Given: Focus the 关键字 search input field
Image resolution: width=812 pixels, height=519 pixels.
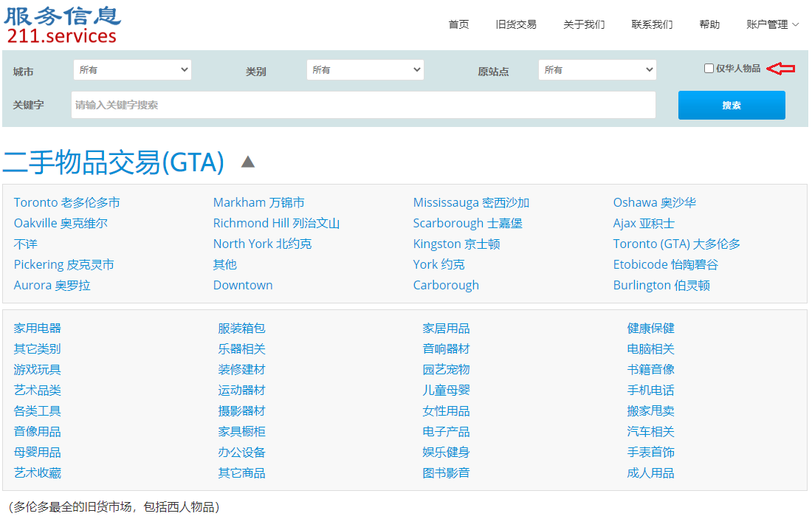Looking at the screenshot, I should (363, 105).
